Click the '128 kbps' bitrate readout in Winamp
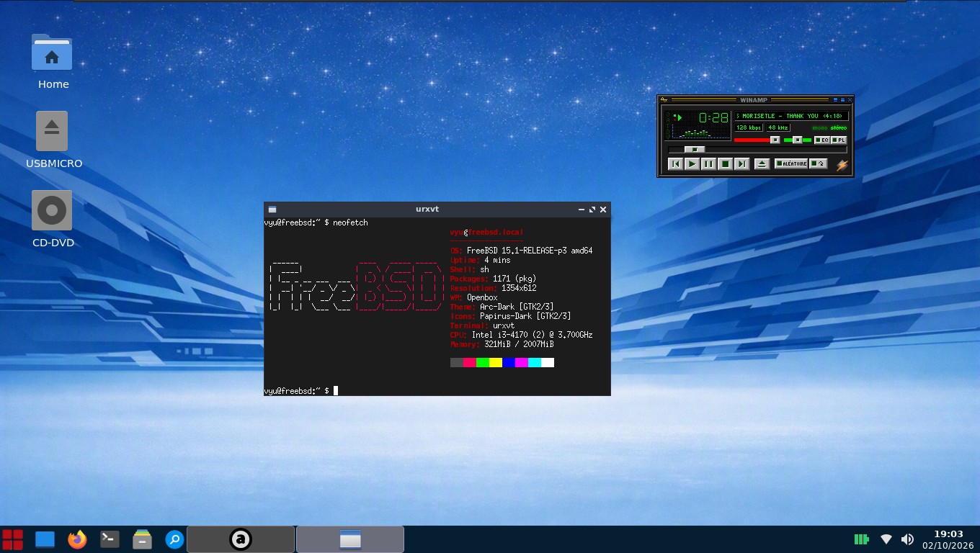The width and height of the screenshot is (980, 553). tap(749, 127)
